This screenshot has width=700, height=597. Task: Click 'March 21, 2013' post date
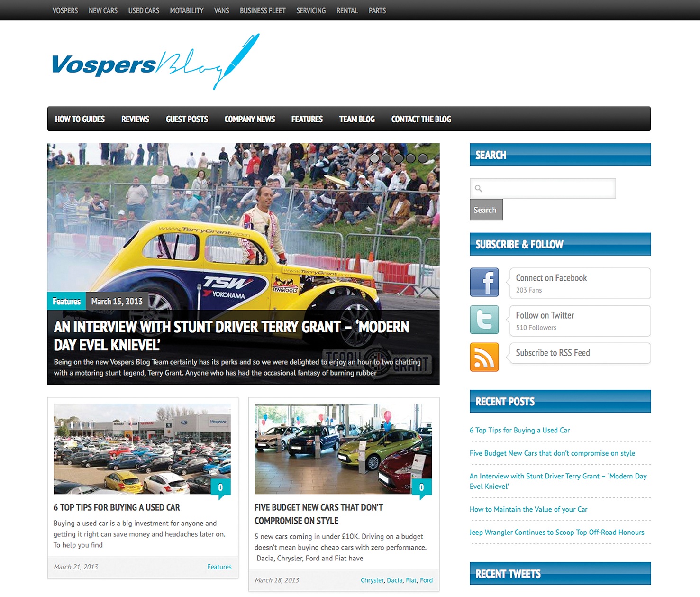[x=76, y=567]
